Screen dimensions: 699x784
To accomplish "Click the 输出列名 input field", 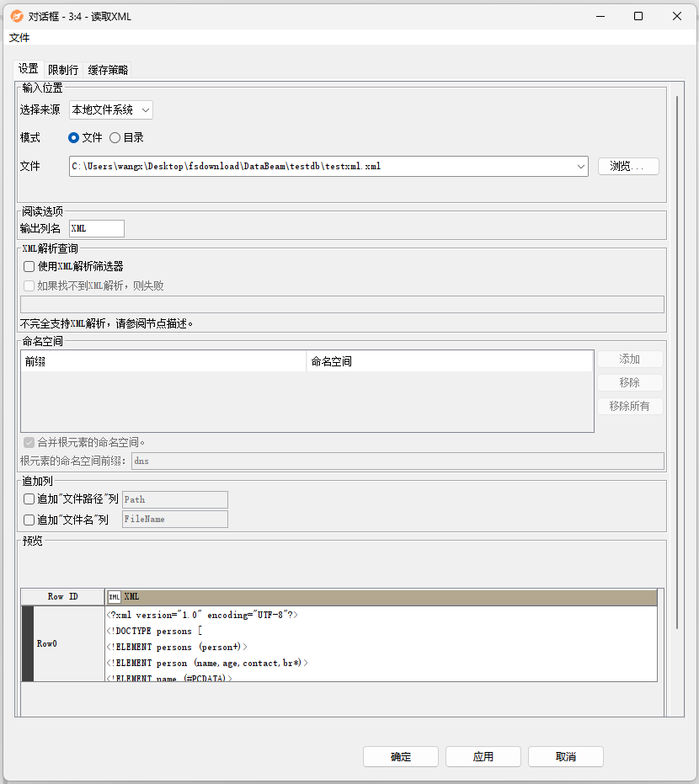I will 97,228.
